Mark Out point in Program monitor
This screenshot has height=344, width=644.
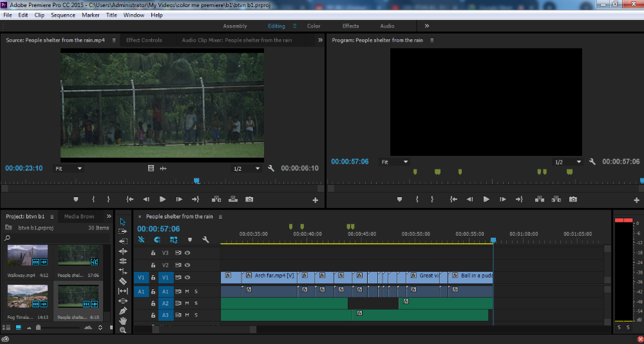(x=432, y=199)
